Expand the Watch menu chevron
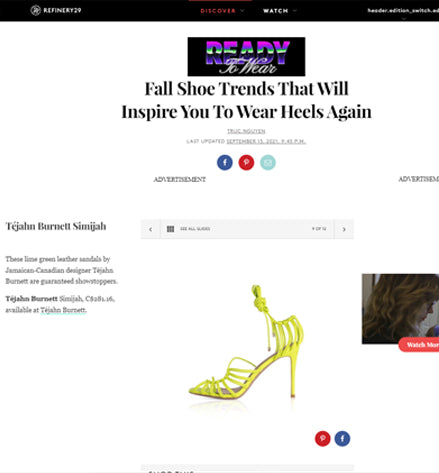This screenshot has height=473, width=439. (295, 11)
